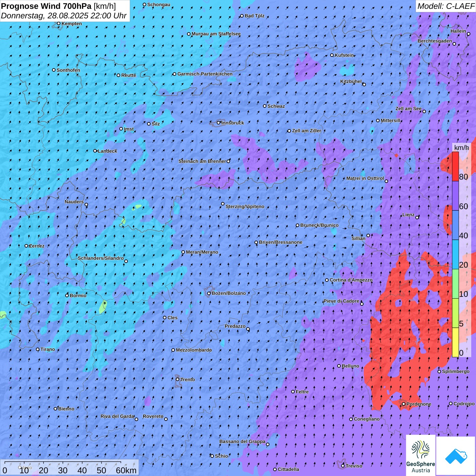Click the Pieve di Cadore label
The image size is (476, 476).
tap(341, 301)
